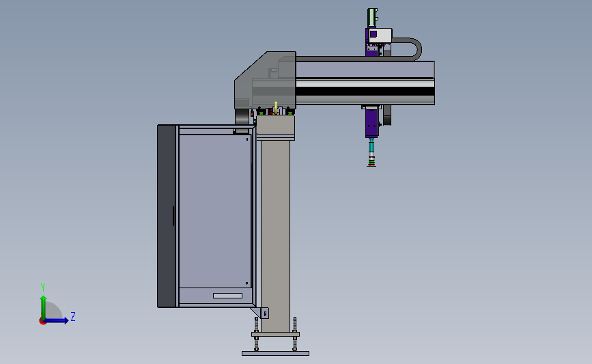Select the horizontal gantry beam
This screenshot has height=364, width=592.
click(x=365, y=83)
